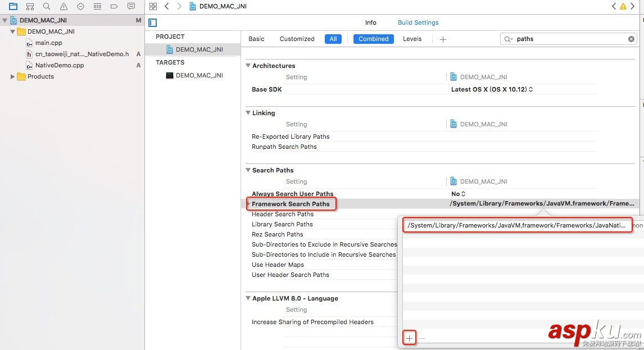Open the Issue navigator warning icon
The image size is (644, 350).
[64, 6]
